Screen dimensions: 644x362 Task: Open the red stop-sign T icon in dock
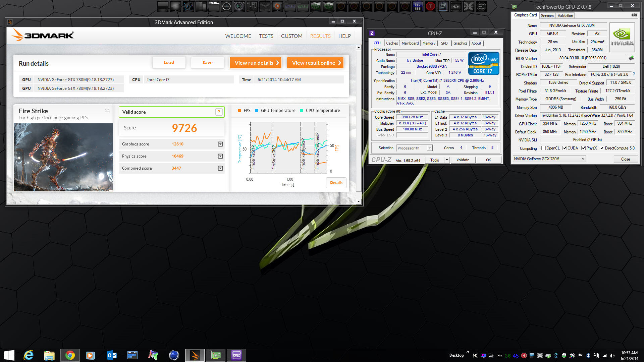(430, 6)
